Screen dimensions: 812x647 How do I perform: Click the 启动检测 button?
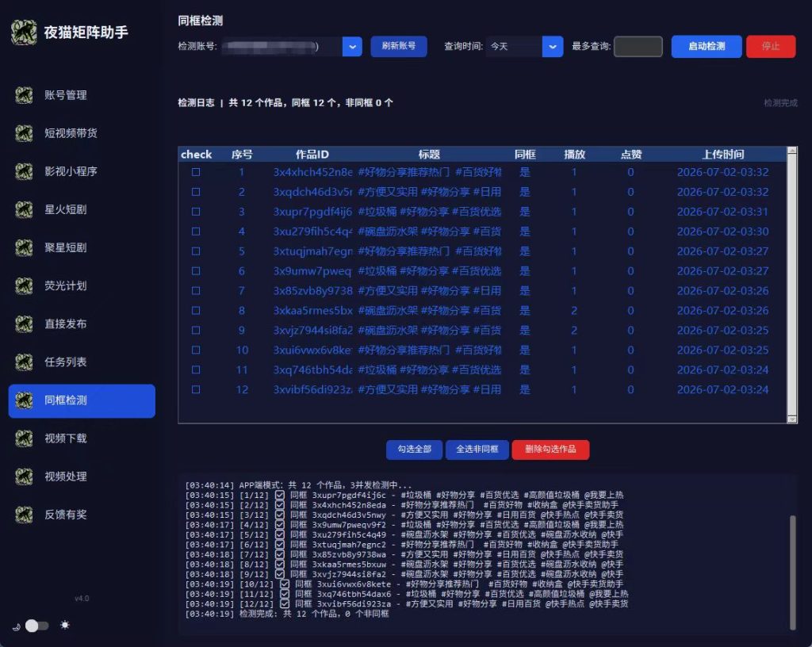click(x=707, y=46)
